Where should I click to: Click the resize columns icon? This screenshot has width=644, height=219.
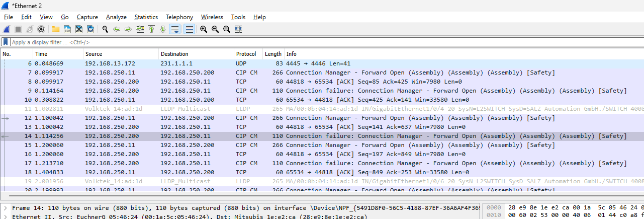(x=238, y=30)
